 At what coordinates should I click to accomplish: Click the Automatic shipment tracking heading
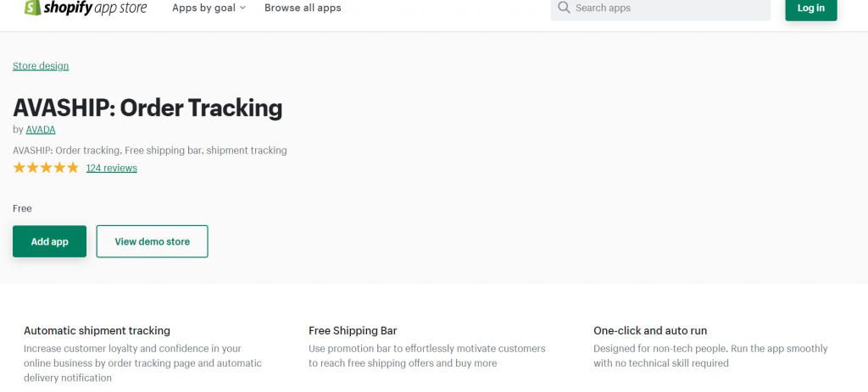[x=97, y=331]
